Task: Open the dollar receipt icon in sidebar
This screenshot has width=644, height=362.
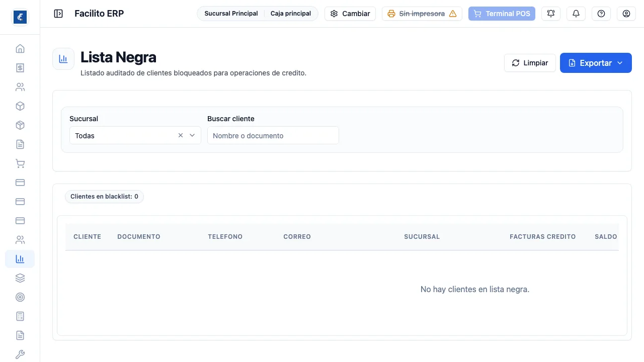Action: click(x=20, y=68)
